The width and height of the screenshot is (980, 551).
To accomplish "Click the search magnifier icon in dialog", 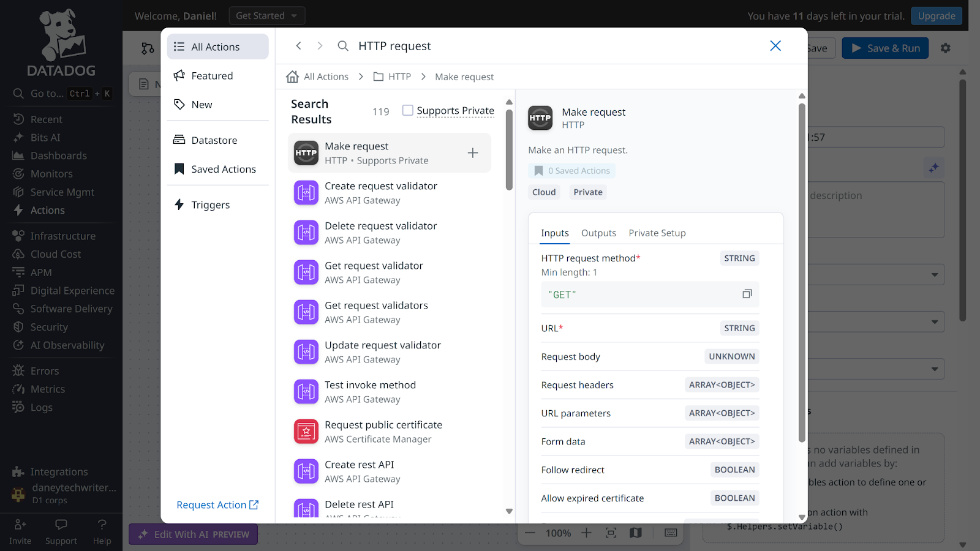I will click(343, 46).
